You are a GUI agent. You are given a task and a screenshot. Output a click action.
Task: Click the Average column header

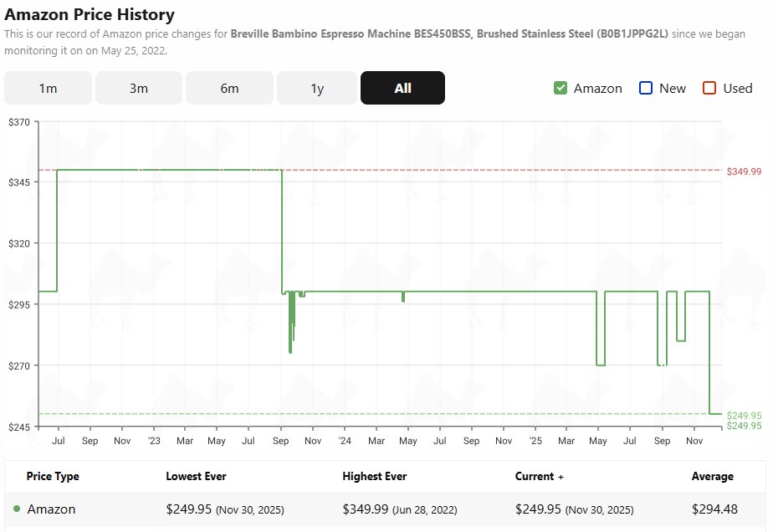712,476
